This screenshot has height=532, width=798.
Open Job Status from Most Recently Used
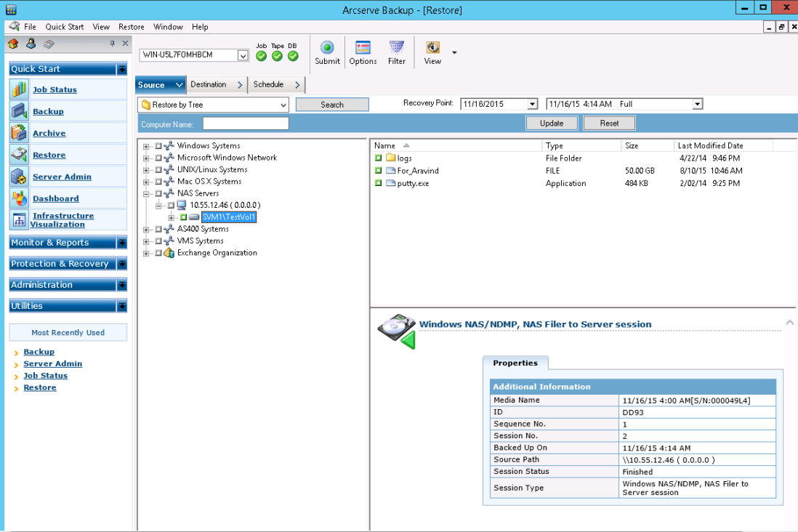coord(45,376)
